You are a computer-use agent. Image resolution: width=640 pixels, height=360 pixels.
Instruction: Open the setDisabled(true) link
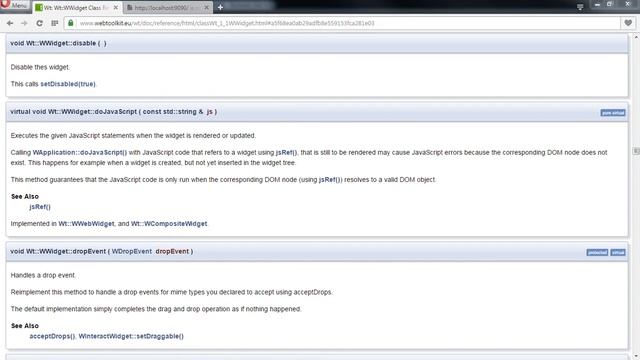68,84
